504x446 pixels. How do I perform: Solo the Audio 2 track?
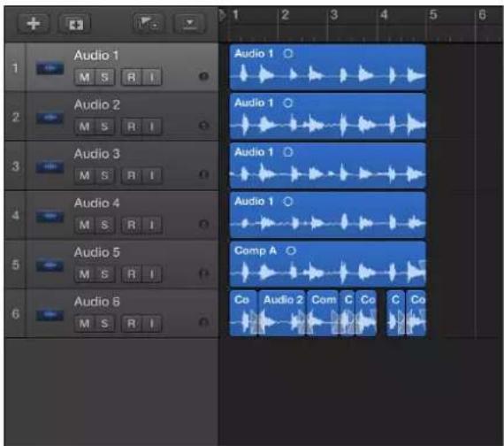coord(104,127)
